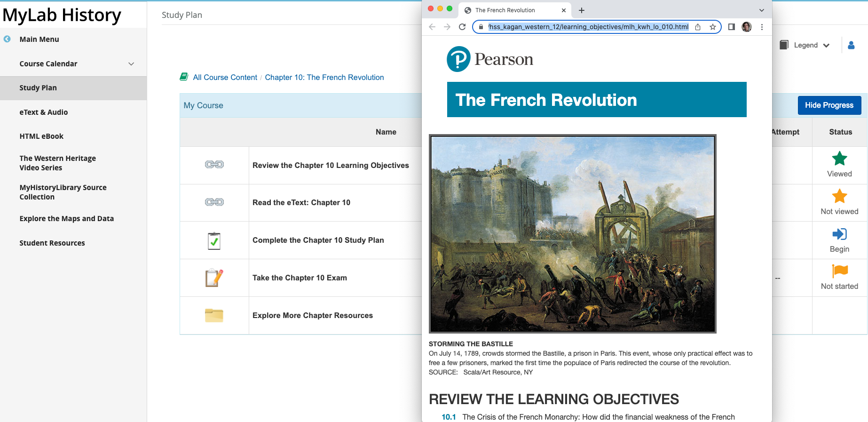
Task: Bookmark this page with the star icon
Action: (713, 27)
